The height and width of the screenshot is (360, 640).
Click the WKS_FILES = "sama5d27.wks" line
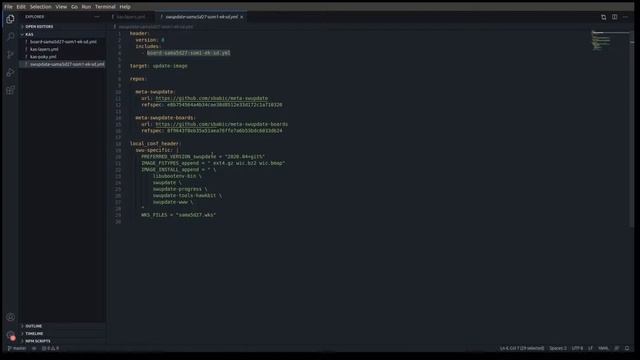pyautogui.click(x=178, y=215)
